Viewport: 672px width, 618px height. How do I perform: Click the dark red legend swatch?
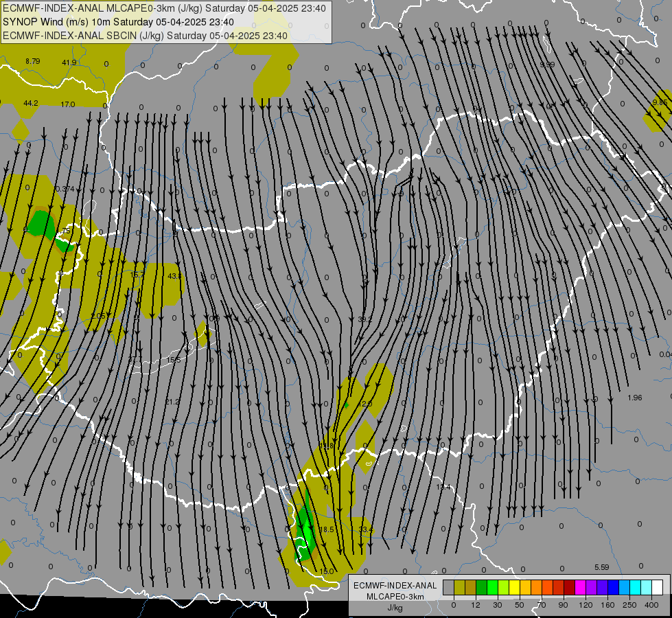pyautogui.click(x=570, y=588)
